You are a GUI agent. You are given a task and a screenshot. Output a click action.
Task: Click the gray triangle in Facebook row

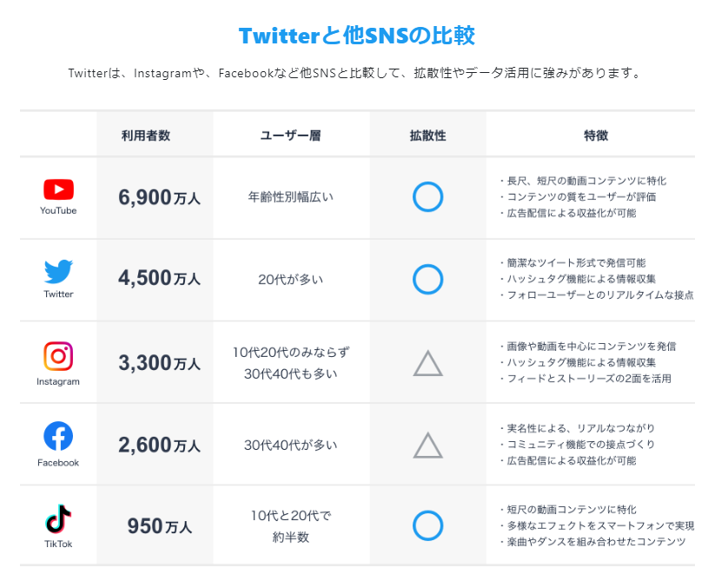pyautogui.click(x=427, y=446)
